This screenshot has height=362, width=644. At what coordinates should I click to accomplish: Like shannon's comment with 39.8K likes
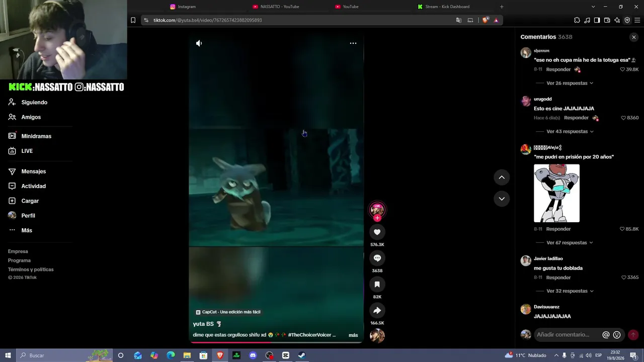622,69
